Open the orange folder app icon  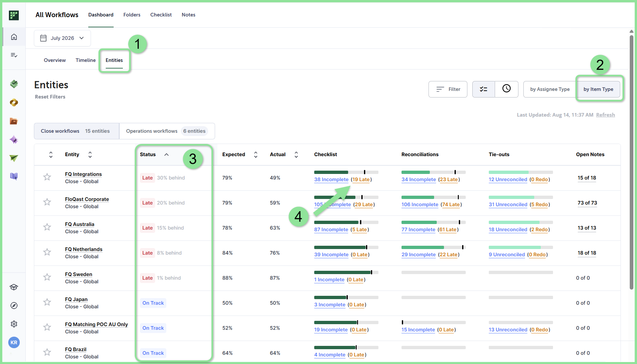14,121
